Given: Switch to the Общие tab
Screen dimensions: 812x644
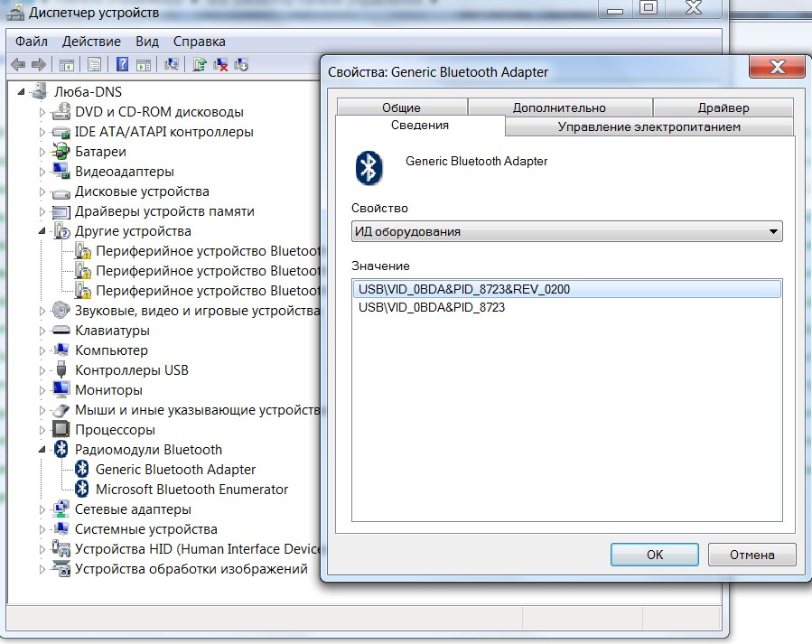Looking at the screenshot, I should pyautogui.click(x=401, y=107).
